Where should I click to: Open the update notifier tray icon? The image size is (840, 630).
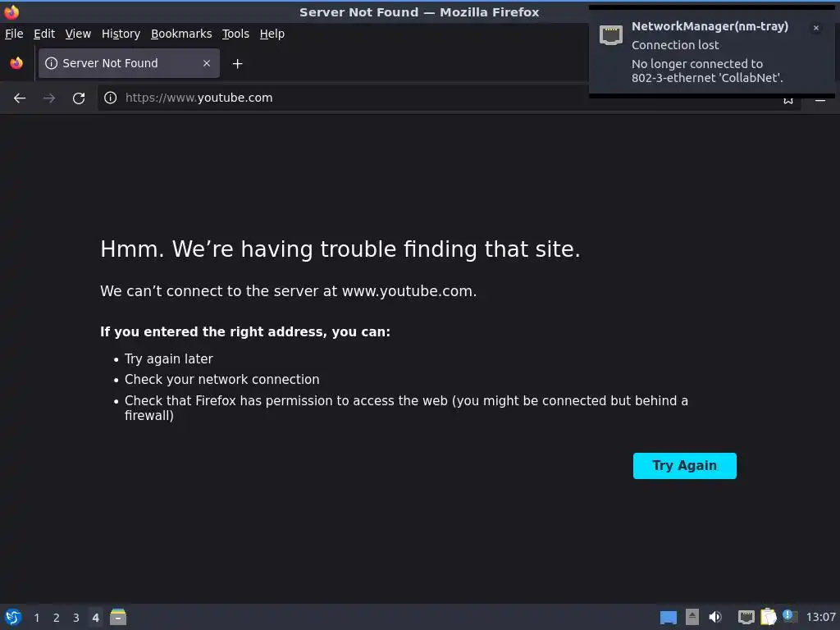(790, 616)
